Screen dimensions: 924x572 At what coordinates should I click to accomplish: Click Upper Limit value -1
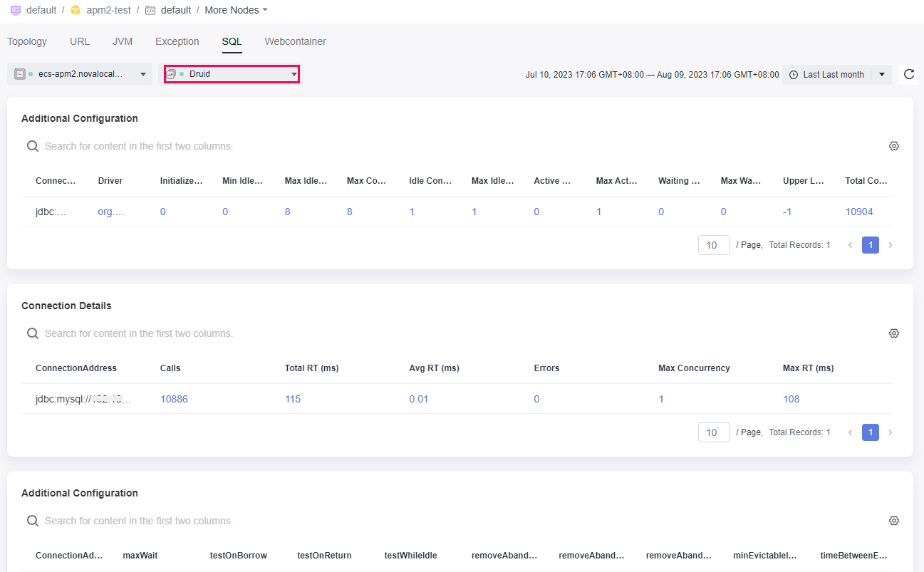[787, 212]
